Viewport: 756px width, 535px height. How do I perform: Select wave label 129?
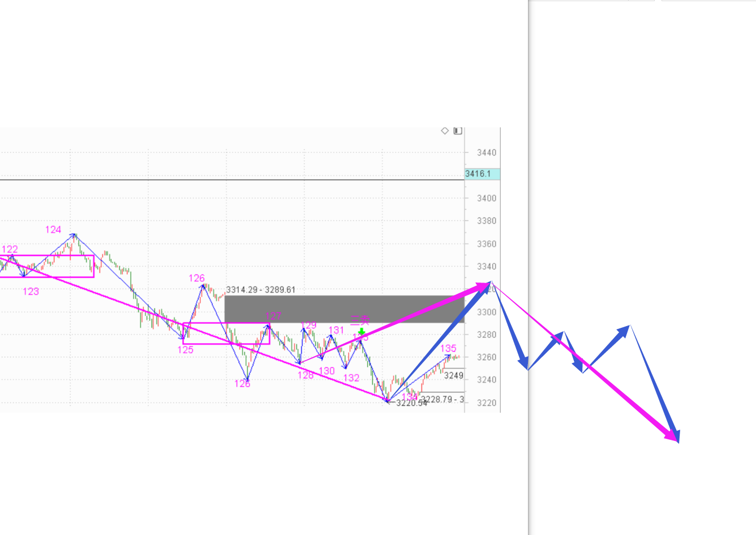[308, 325]
